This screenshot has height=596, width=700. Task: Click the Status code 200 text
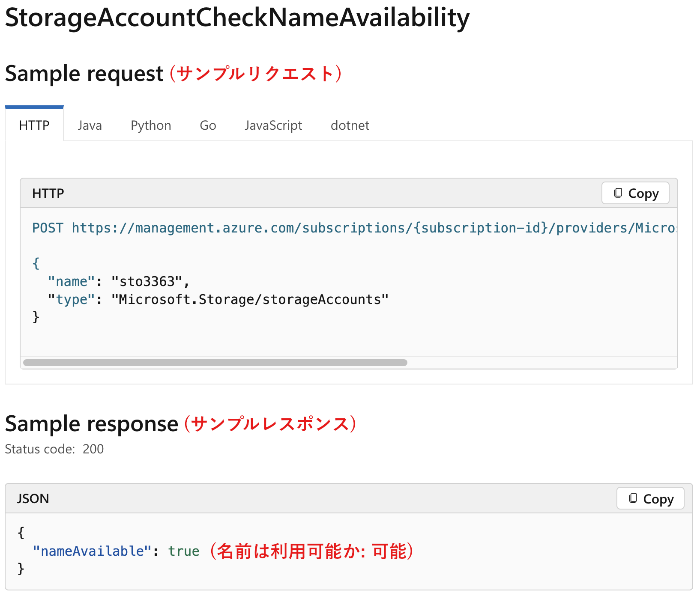(54, 449)
